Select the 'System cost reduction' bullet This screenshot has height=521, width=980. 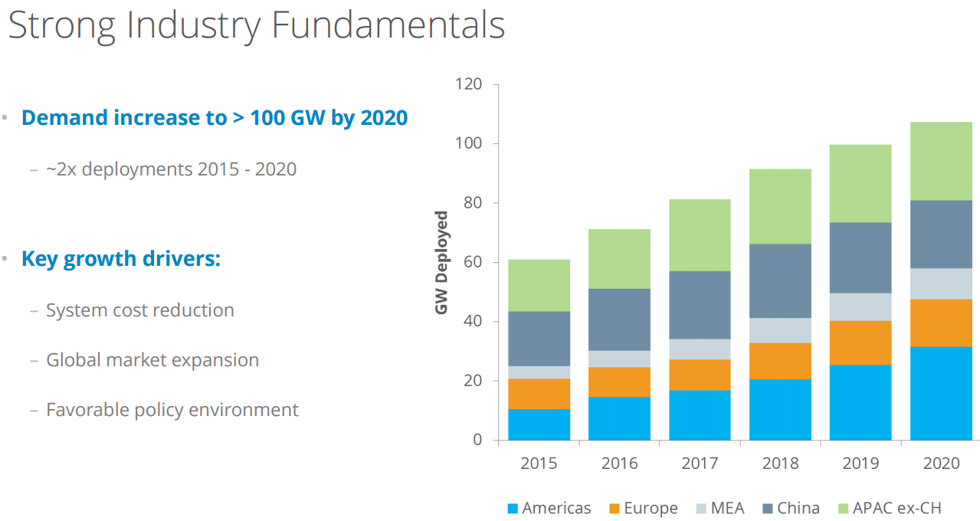pos(140,310)
